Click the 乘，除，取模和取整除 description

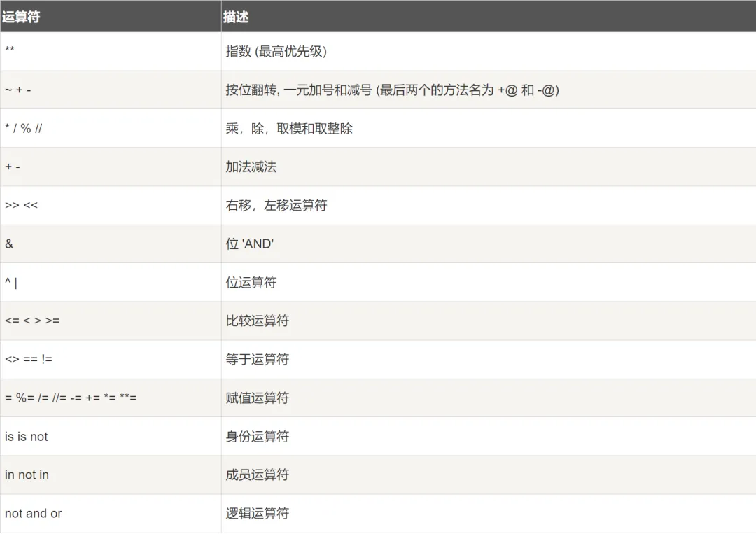(x=289, y=129)
